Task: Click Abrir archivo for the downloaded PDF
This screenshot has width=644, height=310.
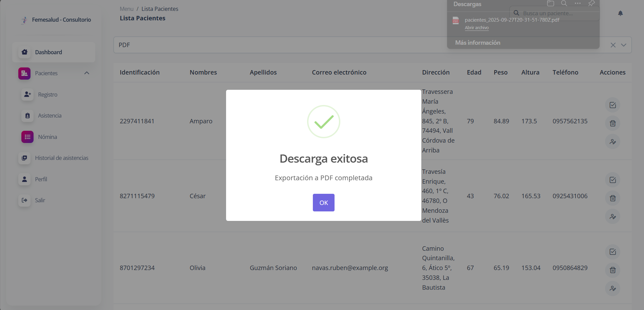Action: point(477,28)
